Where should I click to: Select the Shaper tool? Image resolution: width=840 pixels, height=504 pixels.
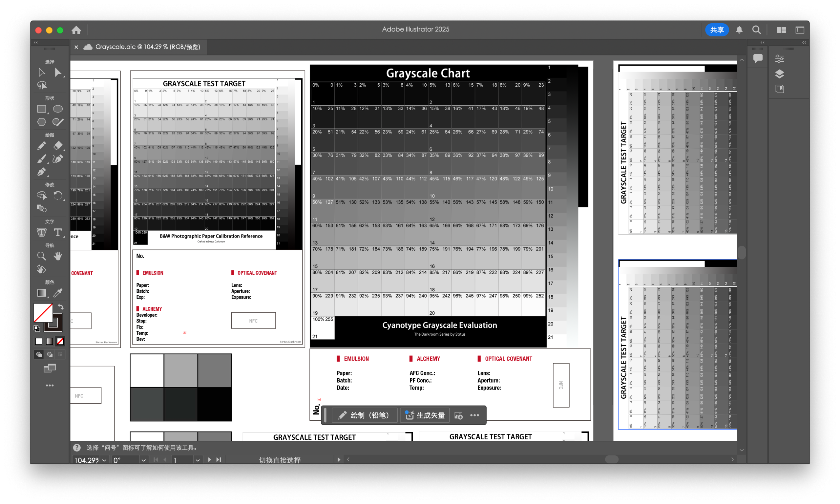coord(58,122)
